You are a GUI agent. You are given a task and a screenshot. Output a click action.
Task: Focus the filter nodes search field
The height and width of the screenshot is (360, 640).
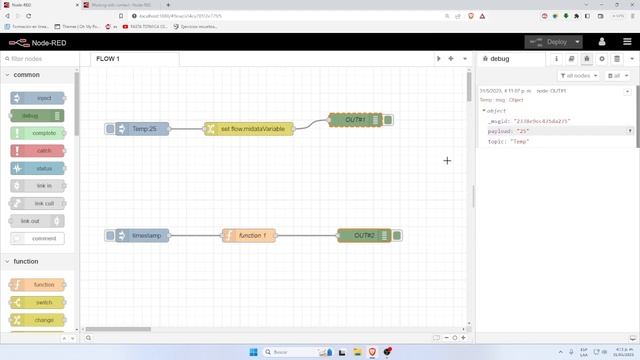tap(41, 59)
